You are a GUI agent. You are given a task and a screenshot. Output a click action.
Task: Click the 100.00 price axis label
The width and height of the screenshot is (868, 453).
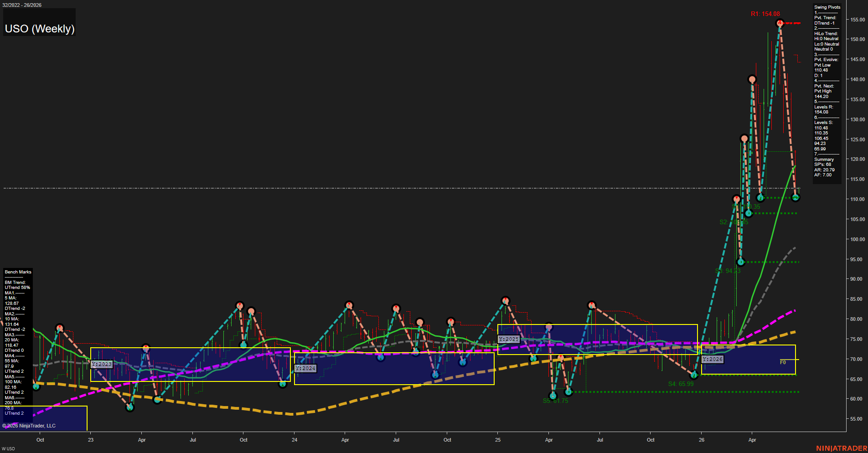(x=858, y=239)
